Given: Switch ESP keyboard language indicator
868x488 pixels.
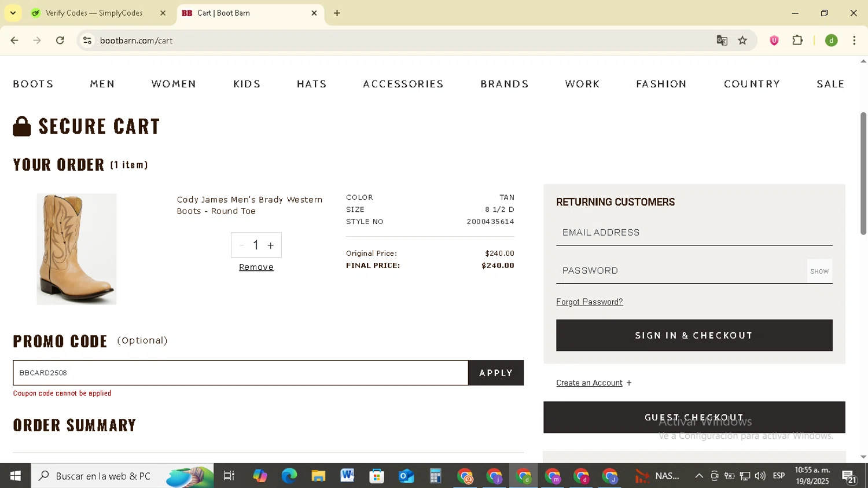Looking at the screenshot, I should coord(779,476).
